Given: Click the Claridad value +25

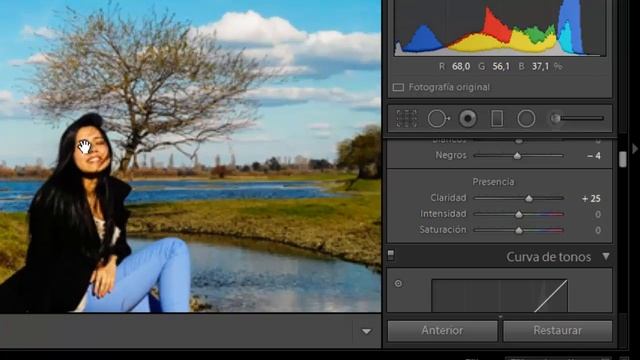Looking at the screenshot, I should click(591, 199).
